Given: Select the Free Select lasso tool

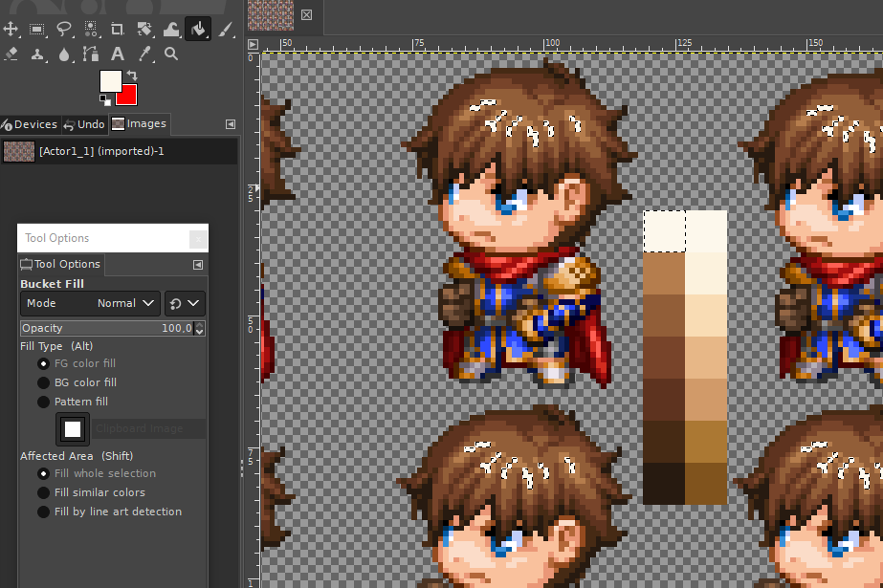Looking at the screenshot, I should click(64, 29).
